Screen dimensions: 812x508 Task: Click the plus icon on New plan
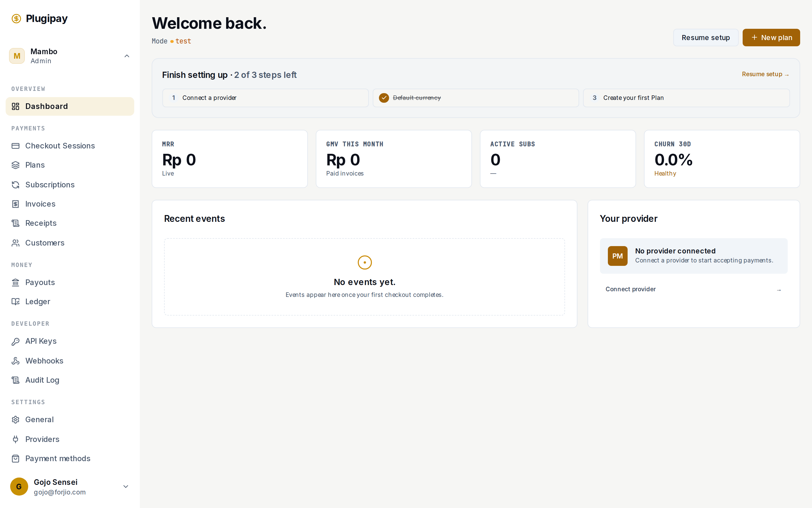click(754, 37)
